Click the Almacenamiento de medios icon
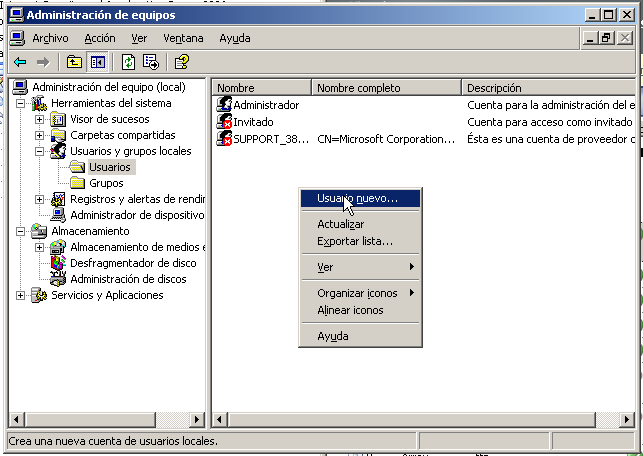The width and height of the screenshot is (643, 456). click(58, 247)
